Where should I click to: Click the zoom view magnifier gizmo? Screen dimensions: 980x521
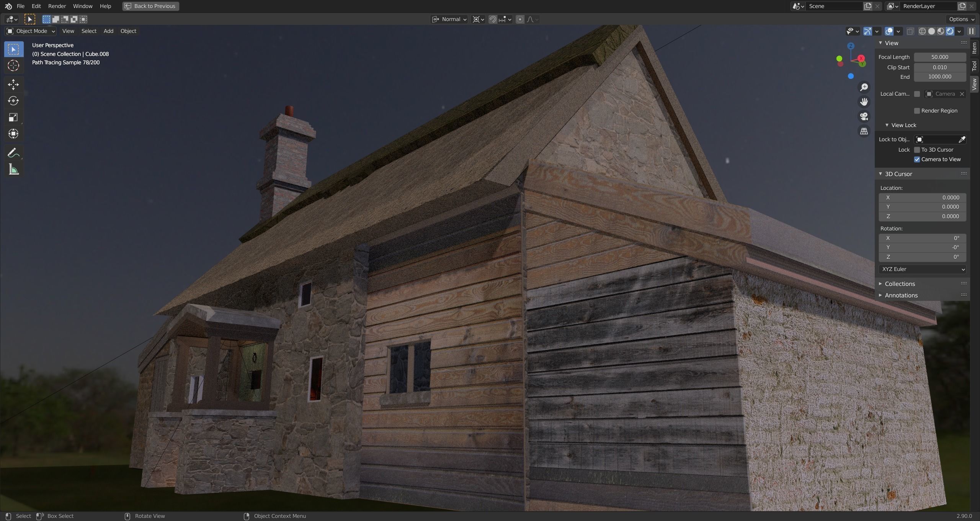(x=864, y=87)
